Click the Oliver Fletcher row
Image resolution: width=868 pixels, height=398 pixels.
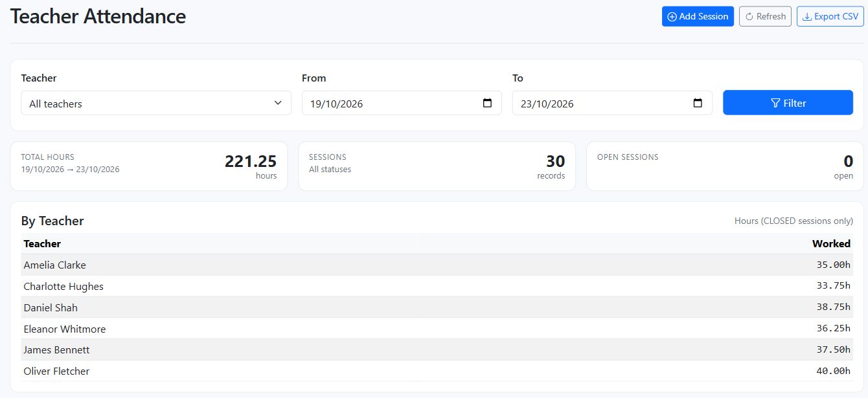pyautogui.click(x=437, y=371)
